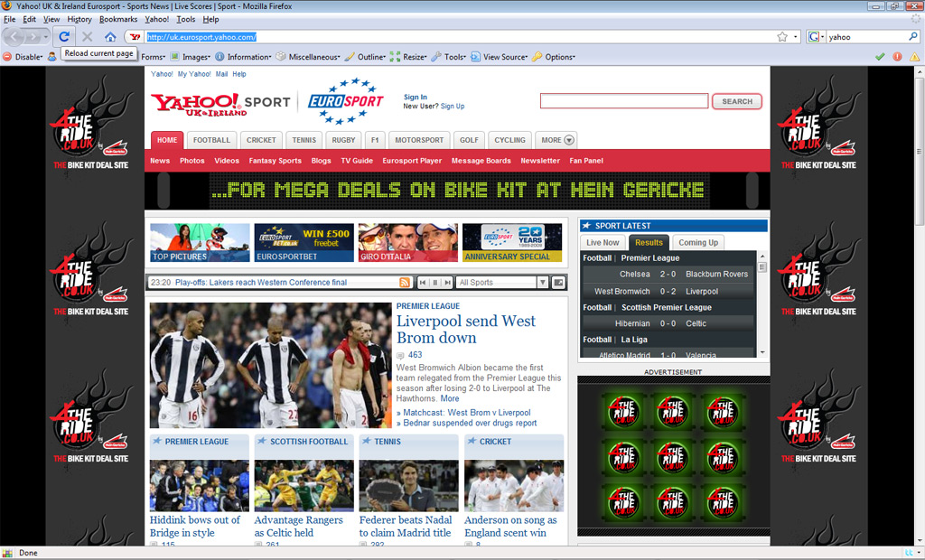Image resolution: width=925 pixels, height=560 pixels.
Task: Open the Bookmarks menu
Action: pos(118,20)
